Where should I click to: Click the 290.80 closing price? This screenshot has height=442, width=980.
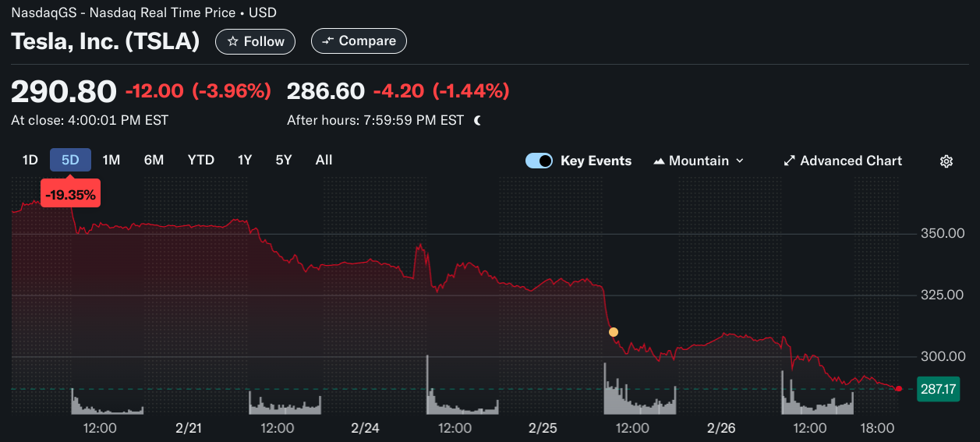[64, 91]
